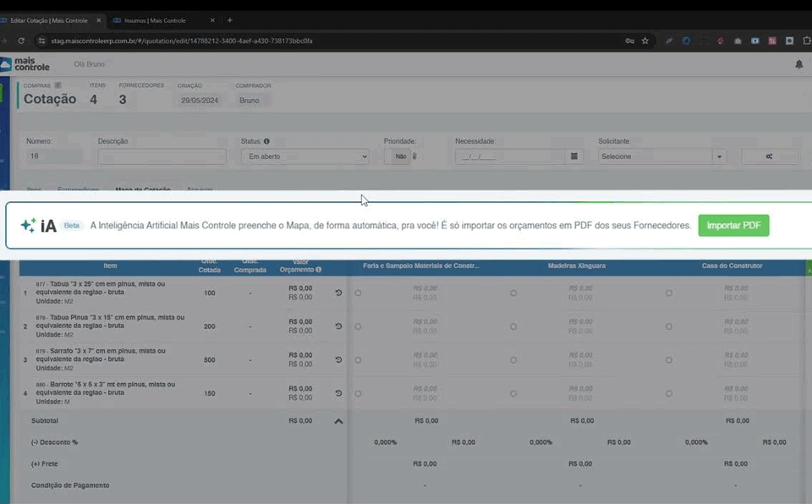Click the history icon for item 880
812x504 pixels.
pyautogui.click(x=338, y=393)
